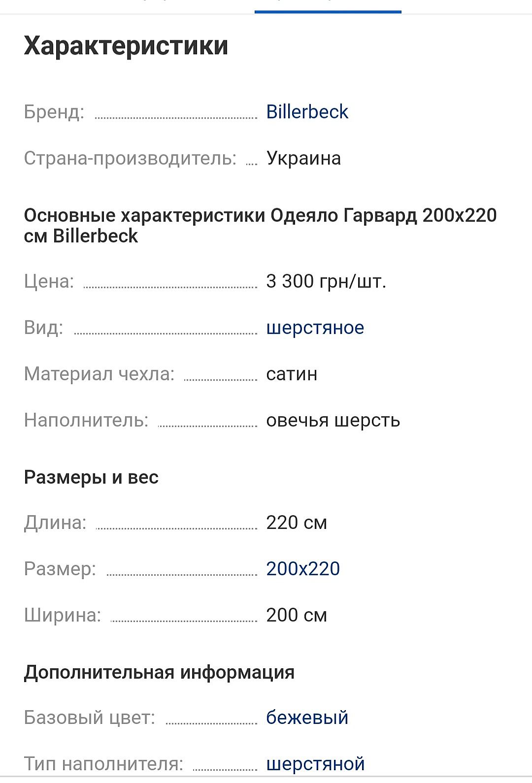The image size is (532, 783).
Task: Click the Дополнительная информация section heading
Action: 159,672
